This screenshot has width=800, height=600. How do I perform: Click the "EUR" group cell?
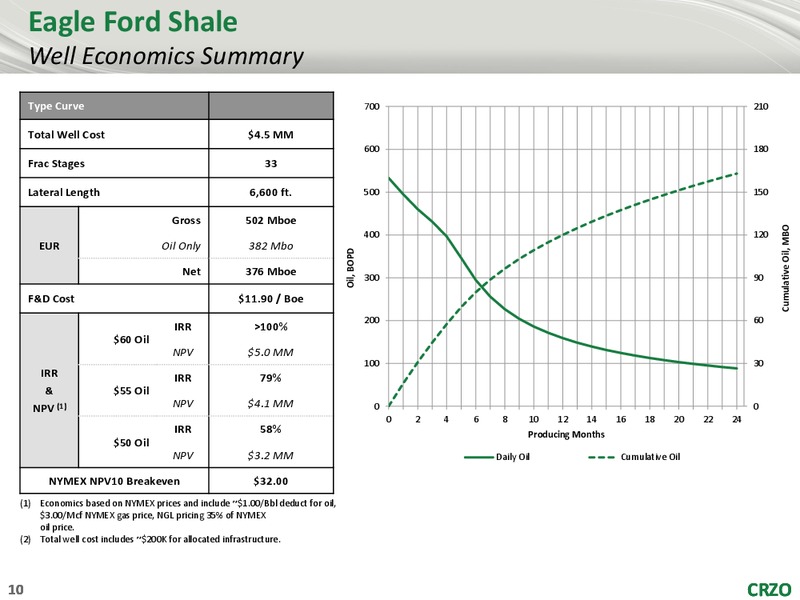(49, 246)
